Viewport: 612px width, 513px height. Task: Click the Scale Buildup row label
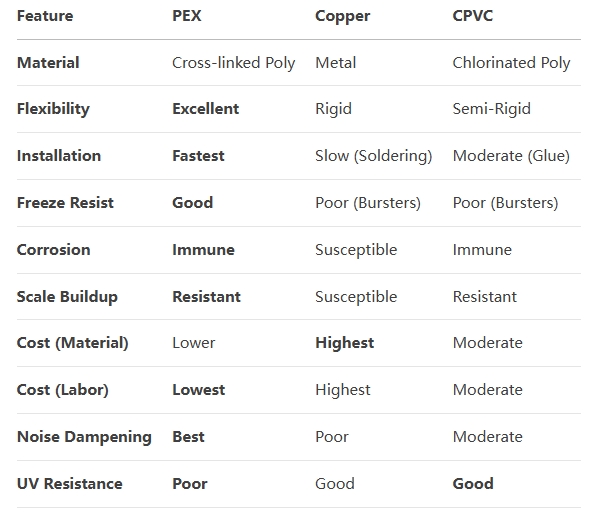click(67, 297)
